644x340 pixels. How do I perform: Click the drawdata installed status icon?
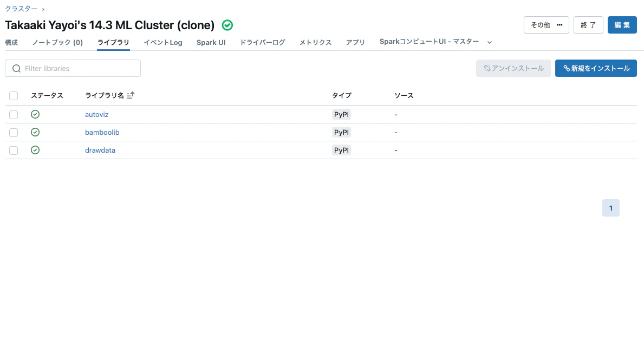pyautogui.click(x=35, y=150)
